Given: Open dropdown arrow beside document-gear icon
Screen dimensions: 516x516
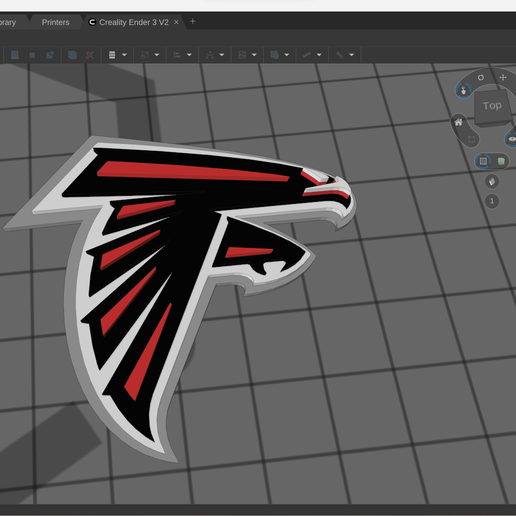Looking at the screenshot, I should (x=287, y=55).
